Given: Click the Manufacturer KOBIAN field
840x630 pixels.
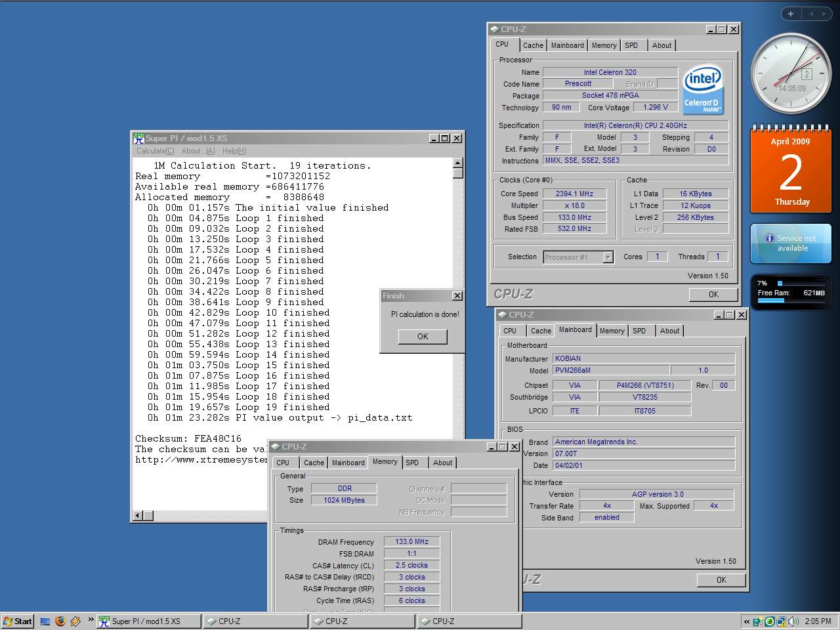Looking at the screenshot, I should 643,358.
